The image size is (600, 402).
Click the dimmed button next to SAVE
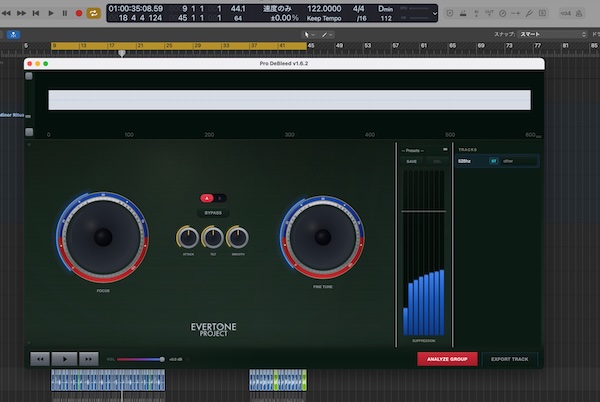click(437, 161)
